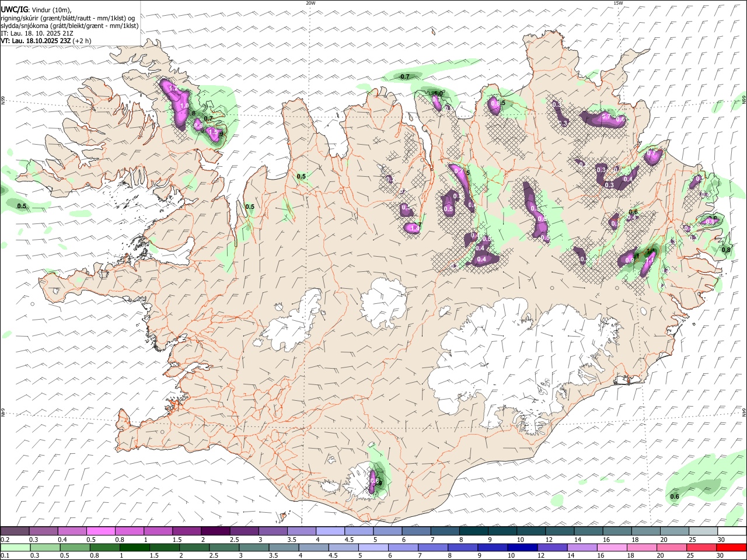This screenshot has width=747, height=560.
Task: Click the navy blue swatch between 10 and 12 on the rain scale
Action: pos(521,548)
